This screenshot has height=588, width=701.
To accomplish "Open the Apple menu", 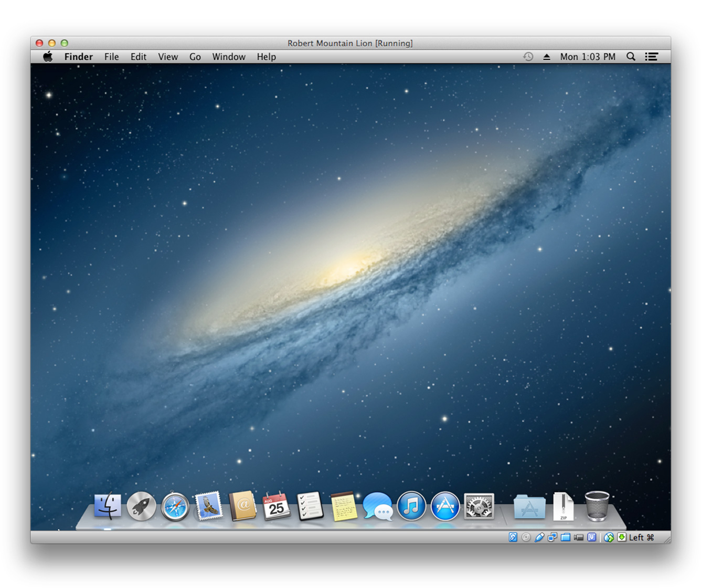I will tap(47, 56).
